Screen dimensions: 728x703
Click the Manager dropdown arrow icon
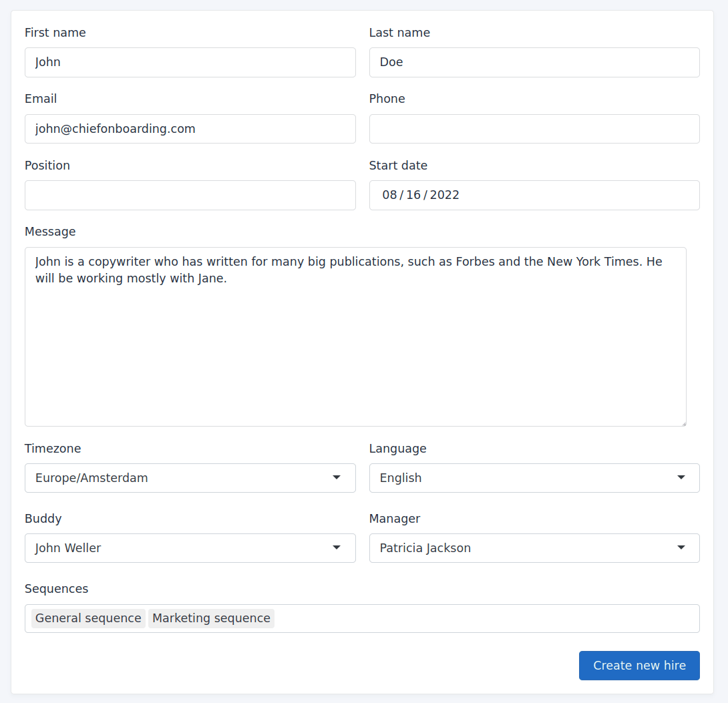(x=681, y=547)
